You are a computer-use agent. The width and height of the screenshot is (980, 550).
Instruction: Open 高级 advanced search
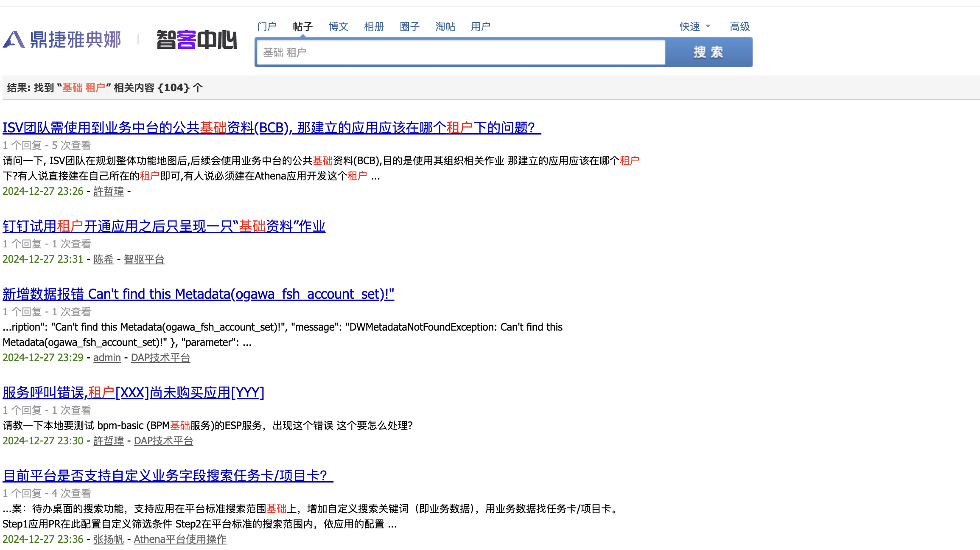[739, 26]
